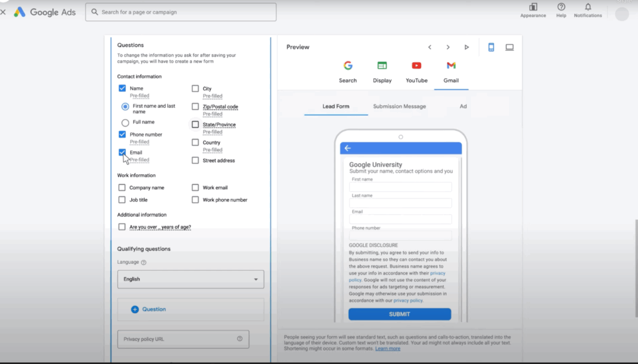Click the search magnifier icon

[95, 12]
